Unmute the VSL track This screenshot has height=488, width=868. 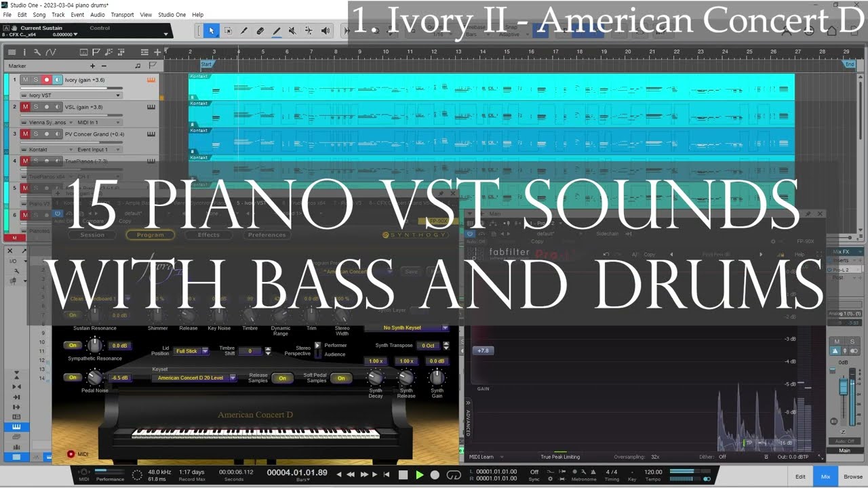[25, 107]
